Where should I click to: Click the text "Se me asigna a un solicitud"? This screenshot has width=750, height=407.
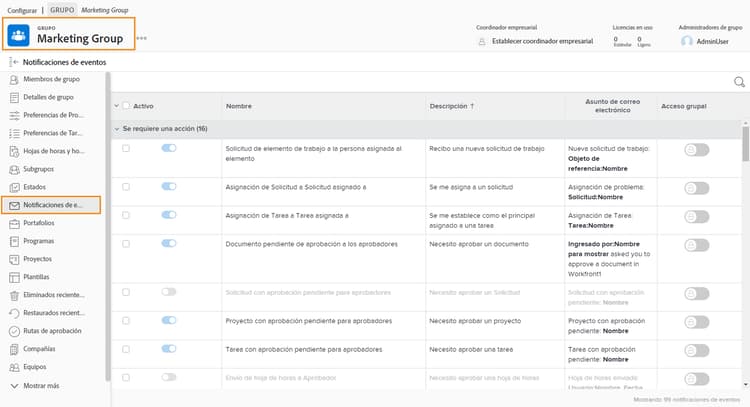pyautogui.click(x=471, y=187)
